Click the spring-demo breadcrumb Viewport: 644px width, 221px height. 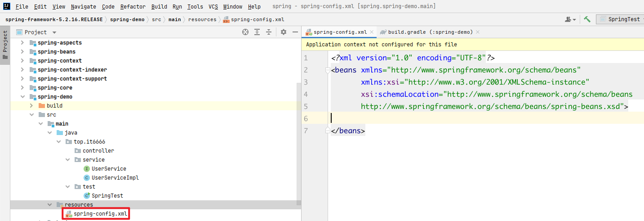127,19
